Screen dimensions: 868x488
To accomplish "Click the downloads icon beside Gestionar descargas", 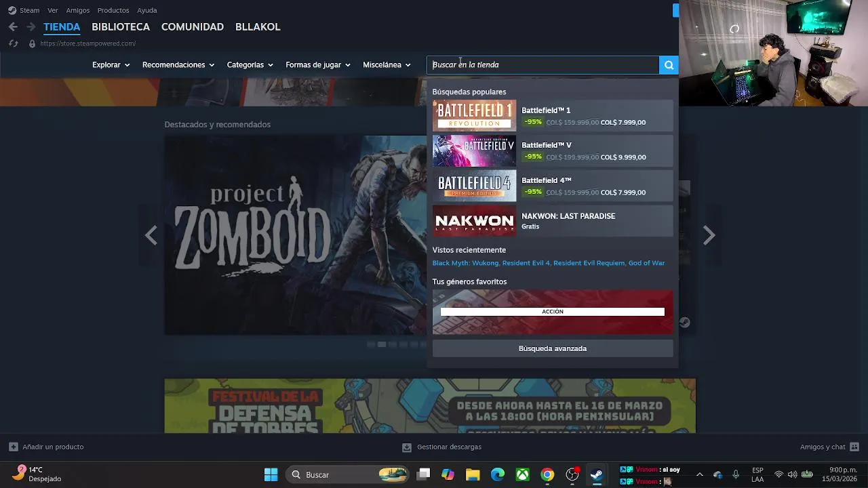I will tap(407, 447).
